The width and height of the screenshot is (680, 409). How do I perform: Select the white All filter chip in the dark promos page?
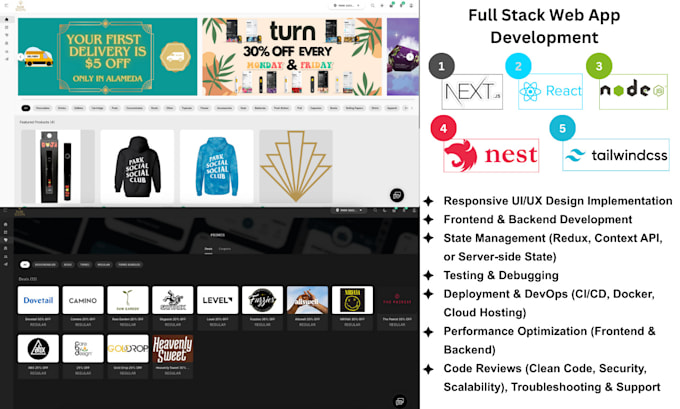pos(25,265)
